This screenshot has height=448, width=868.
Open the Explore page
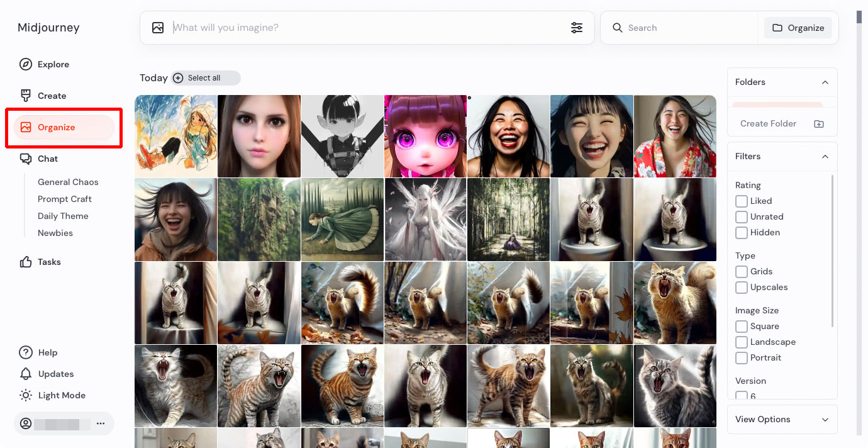[53, 64]
